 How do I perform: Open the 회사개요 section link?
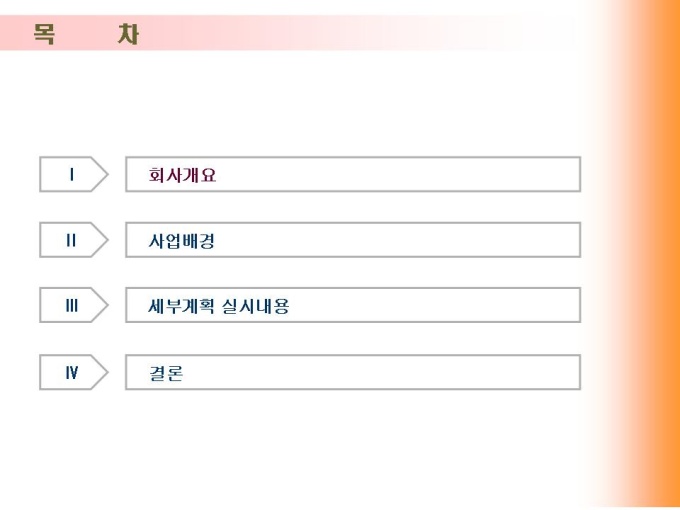[182, 175]
